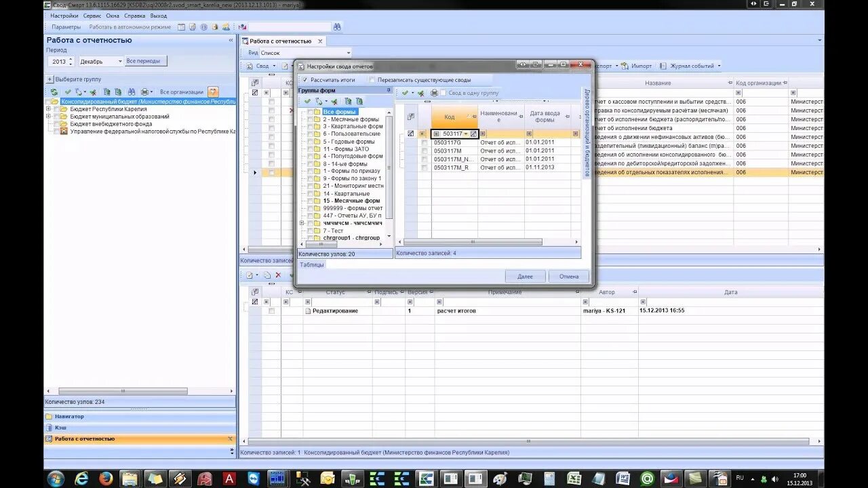Expand the Бюджет Республики Карелия node
The height and width of the screenshot is (488, 868).
48,109
